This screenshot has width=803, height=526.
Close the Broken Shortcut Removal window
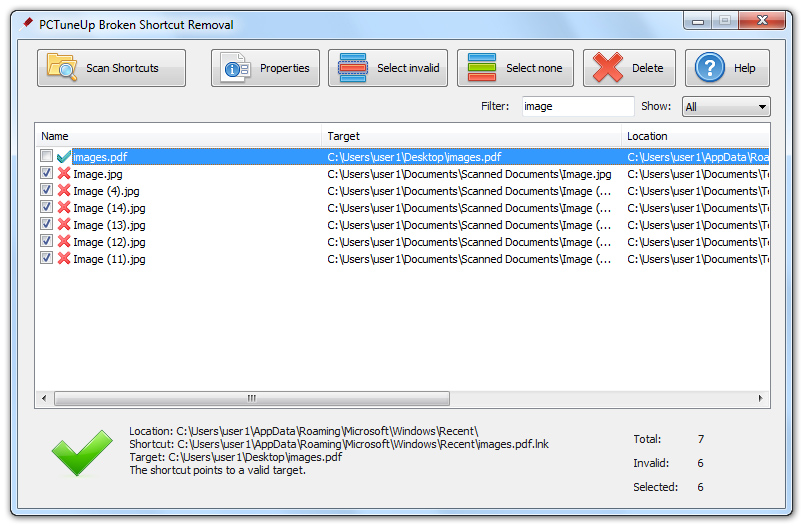coord(762,20)
